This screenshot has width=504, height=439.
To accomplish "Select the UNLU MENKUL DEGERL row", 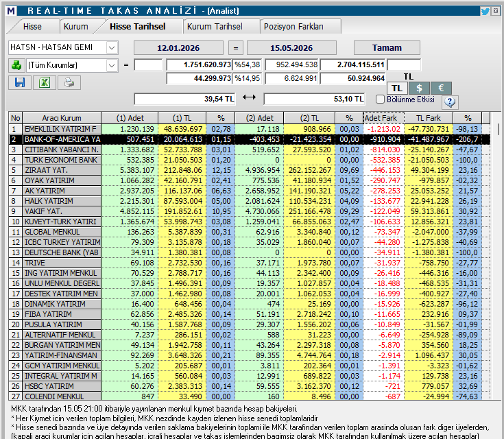I will coord(249,283).
